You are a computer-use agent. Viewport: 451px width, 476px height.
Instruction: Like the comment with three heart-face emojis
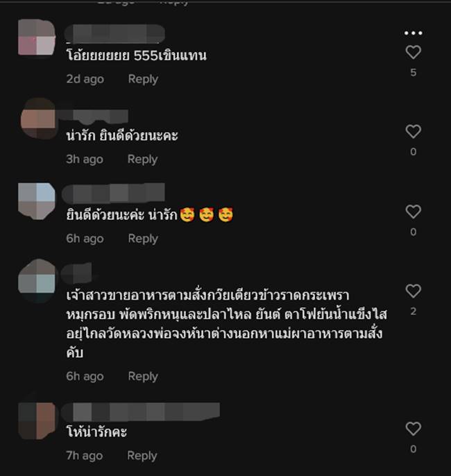413,212
